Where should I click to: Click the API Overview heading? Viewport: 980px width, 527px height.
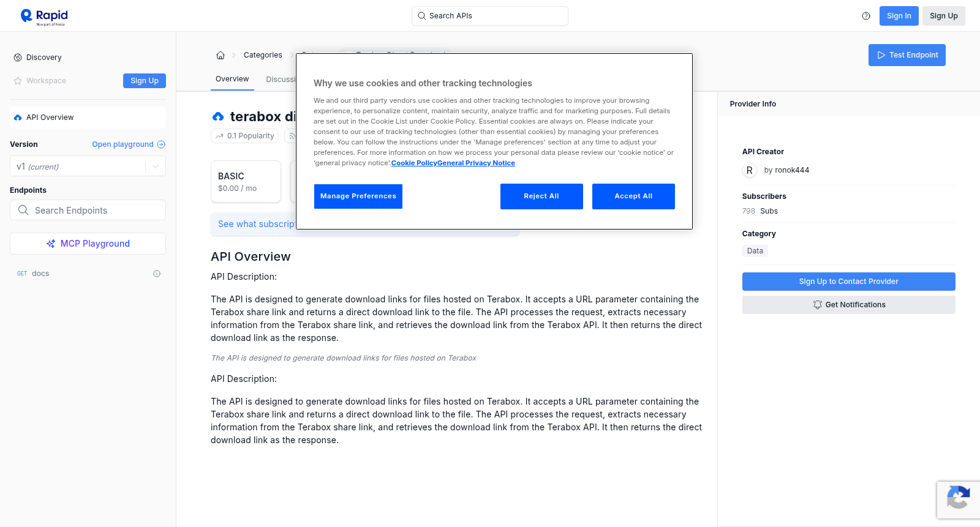pos(251,256)
